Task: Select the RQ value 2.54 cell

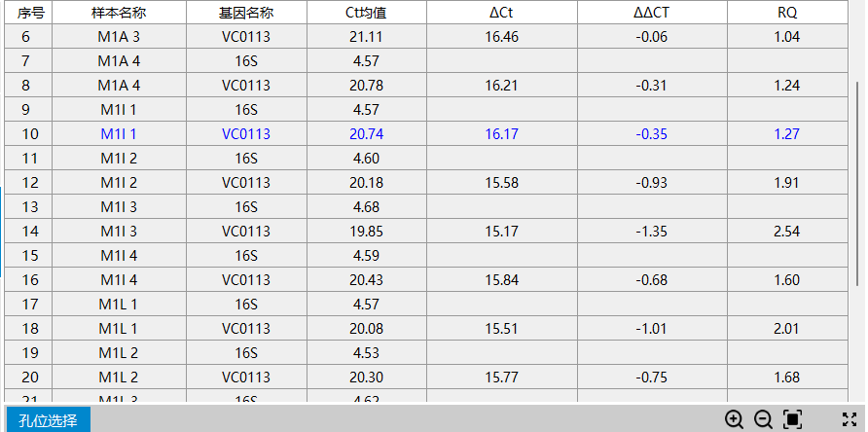Action: click(786, 232)
